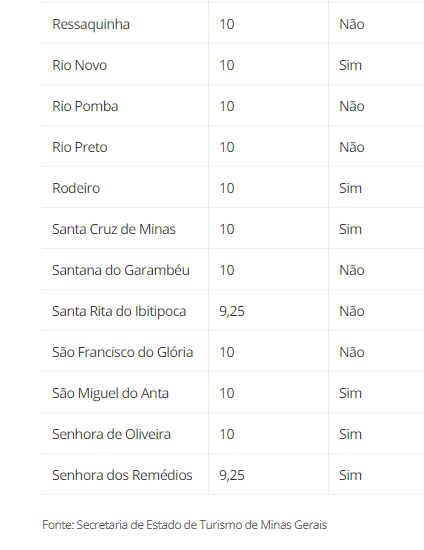Click the Rio Pomba table entry
This screenshot has width=424, height=550.
point(85,106)
